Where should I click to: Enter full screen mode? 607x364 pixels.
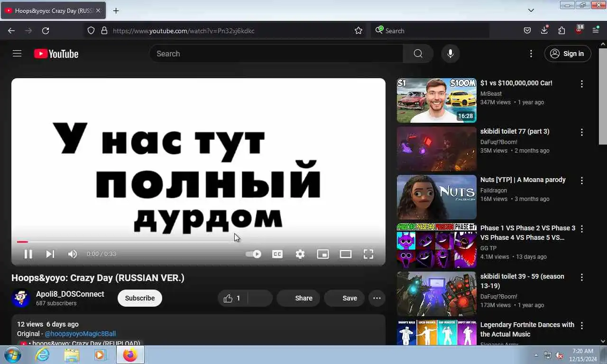pyautogui.click(x=368, y=254)
